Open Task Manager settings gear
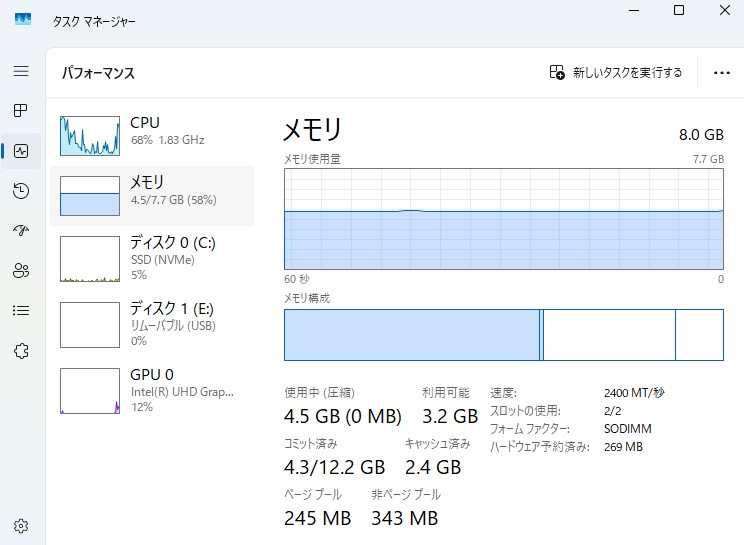Viewport: 744px width, 545px height. 21,526
